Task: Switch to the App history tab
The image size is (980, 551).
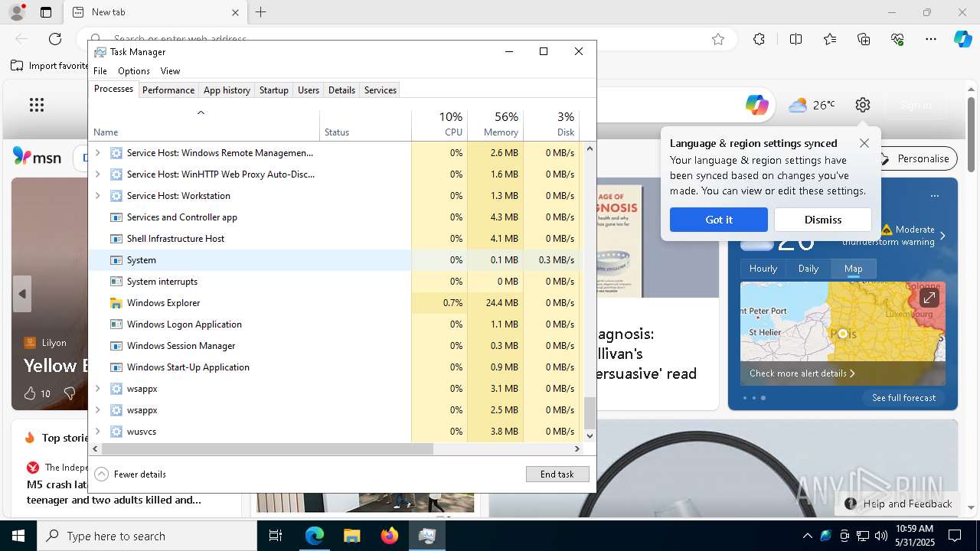Action: (227, 90)
